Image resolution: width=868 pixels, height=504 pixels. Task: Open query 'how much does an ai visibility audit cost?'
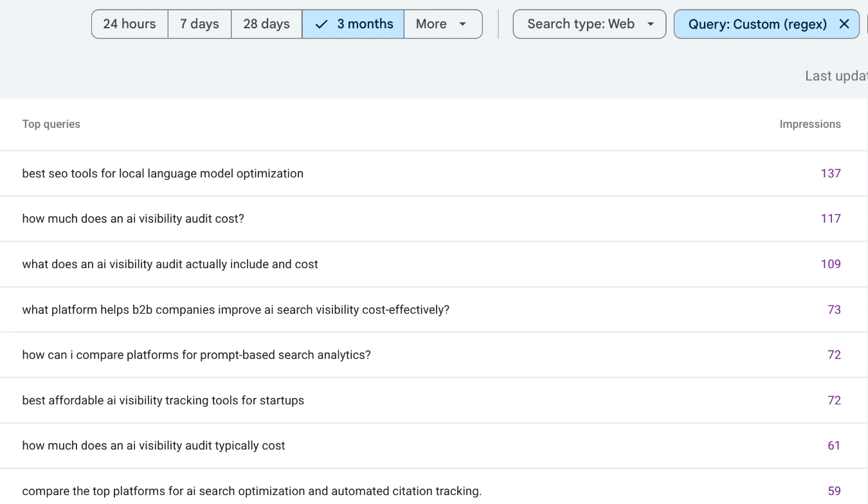[x=133, y=219]
